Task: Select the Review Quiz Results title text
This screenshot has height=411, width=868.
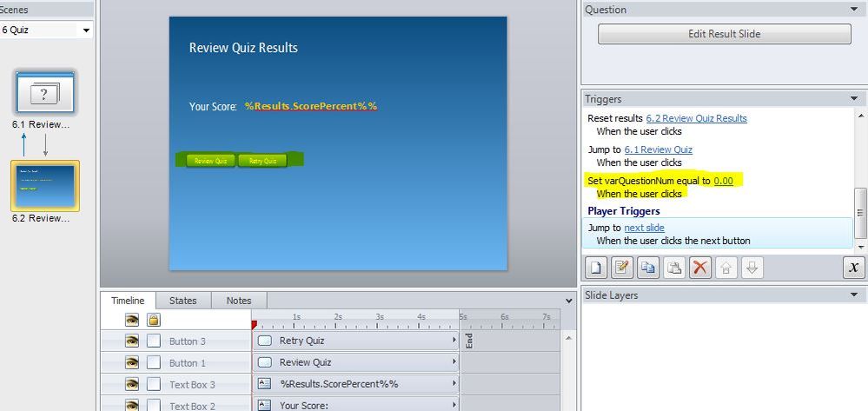Action: (243, 48)
